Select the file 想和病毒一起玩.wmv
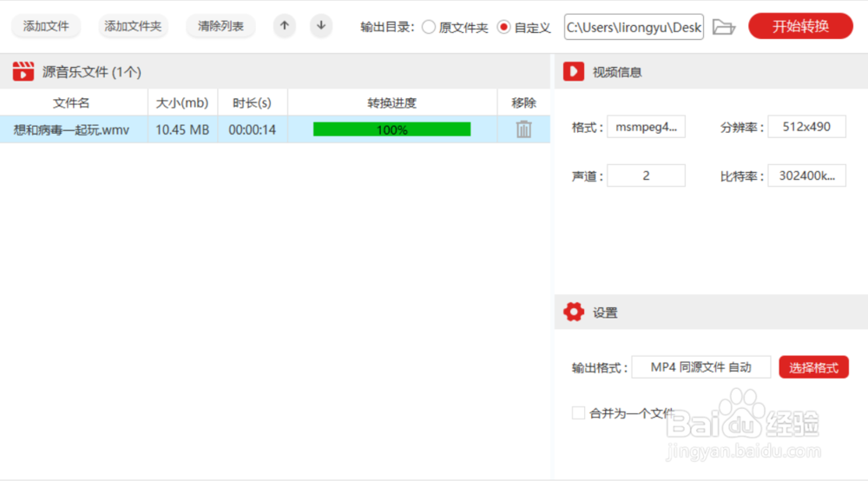This screenshot has height=481, width=868. pyautogui.click(x=71, y=129)
